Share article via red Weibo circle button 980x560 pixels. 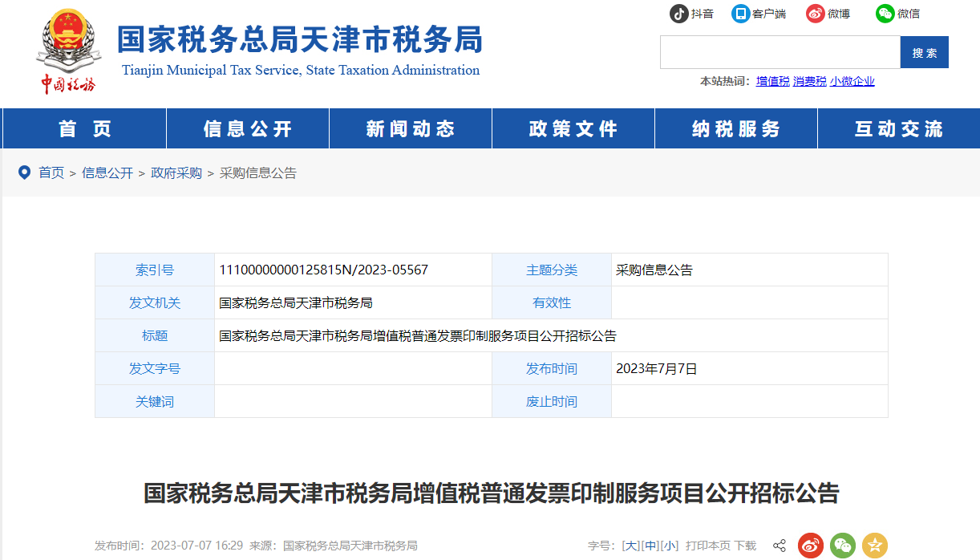[x=811, y=546]
